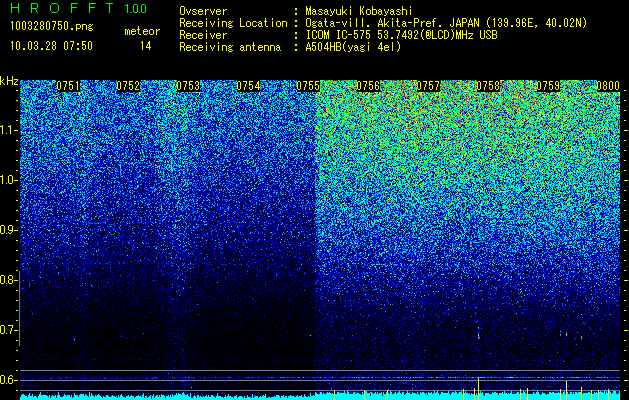Click the Receiving antenna label
This screenshot has height=400, width=629.
tap(230, 47)
